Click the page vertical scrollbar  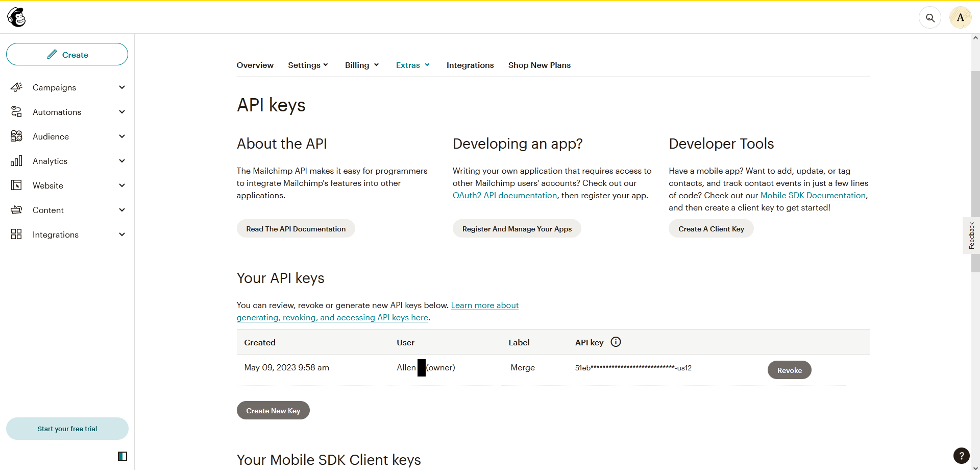(x=975, y=171)
